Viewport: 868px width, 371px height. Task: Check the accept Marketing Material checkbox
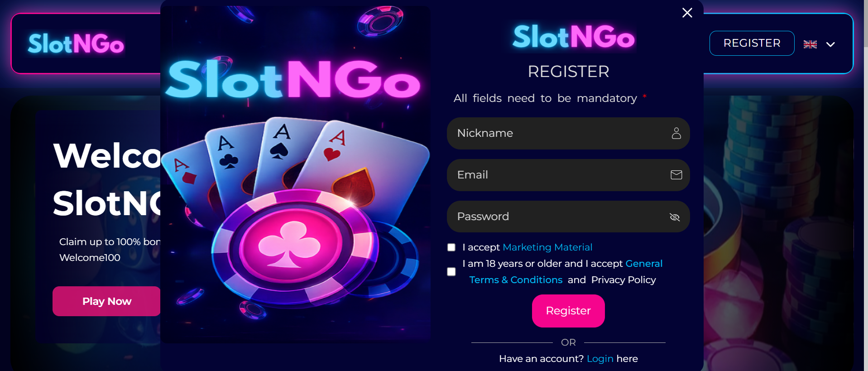tap(451, 247)
